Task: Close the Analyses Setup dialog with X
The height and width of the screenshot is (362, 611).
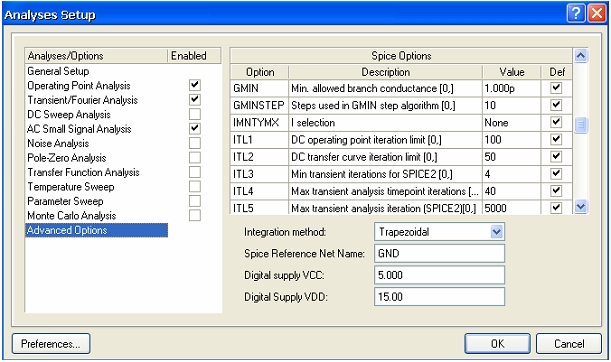Action: point(597,14)
